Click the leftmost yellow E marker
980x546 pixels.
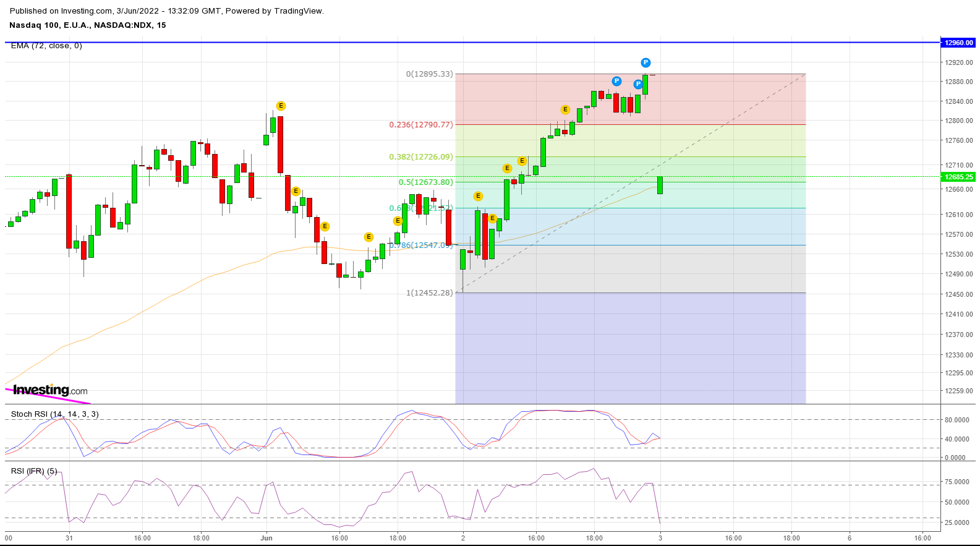tap(281, 106)
